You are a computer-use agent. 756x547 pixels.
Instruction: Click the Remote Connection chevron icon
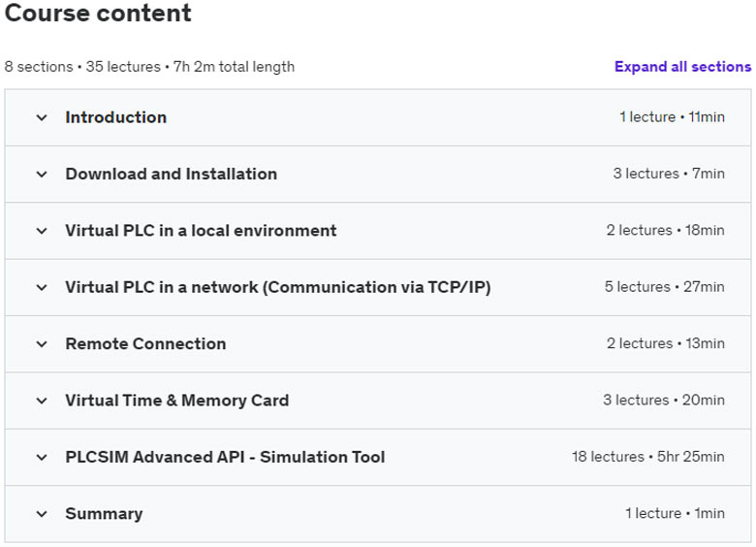tap(41, 344)
